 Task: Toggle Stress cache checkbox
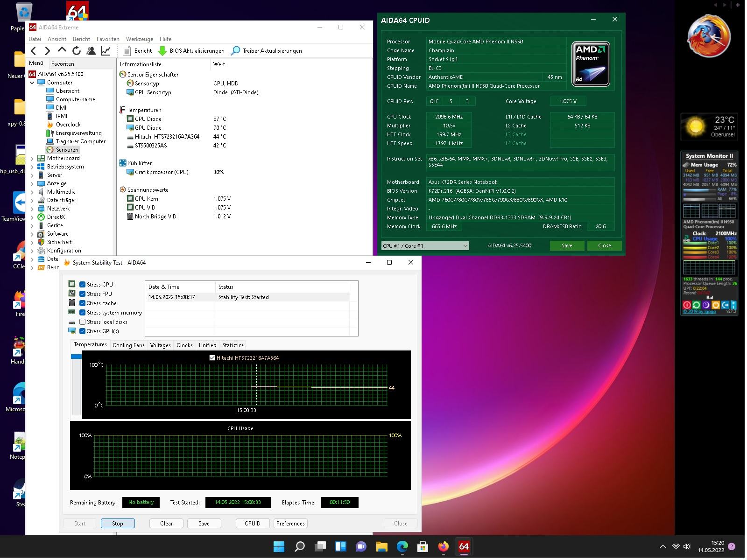click(x=82, y=303)
